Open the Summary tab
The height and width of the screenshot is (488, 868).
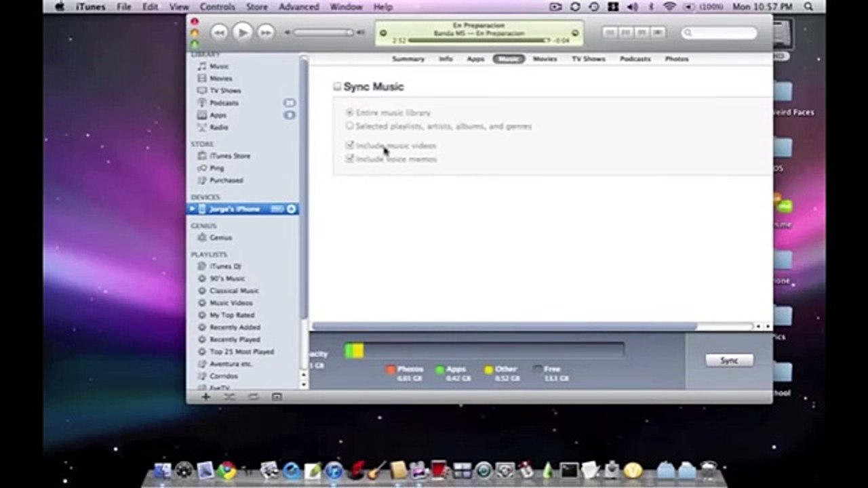click(x=408, y=59)
